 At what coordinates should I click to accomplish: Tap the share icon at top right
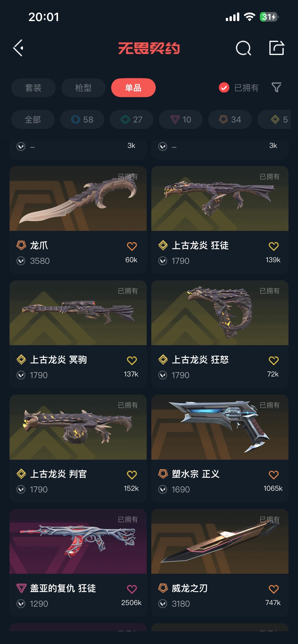276,48
